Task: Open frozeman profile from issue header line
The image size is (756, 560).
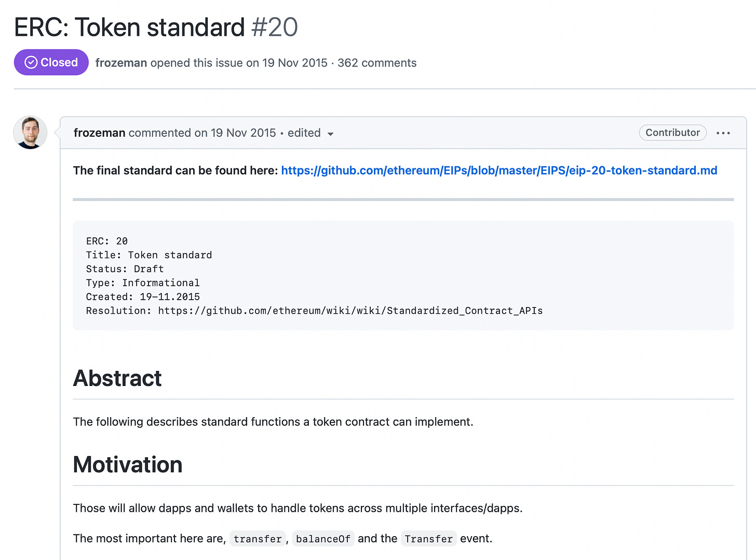Action: [121, 63]
